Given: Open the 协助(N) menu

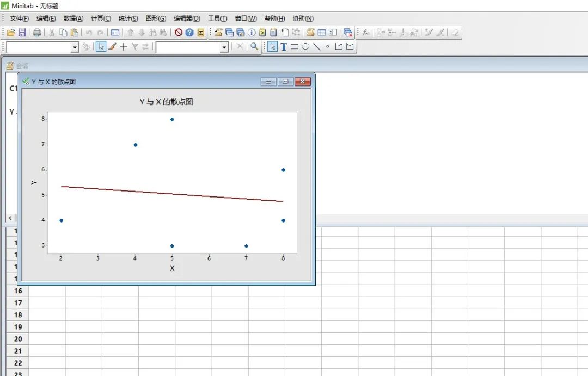Looking at the screenshot, I should pos(303,19).
